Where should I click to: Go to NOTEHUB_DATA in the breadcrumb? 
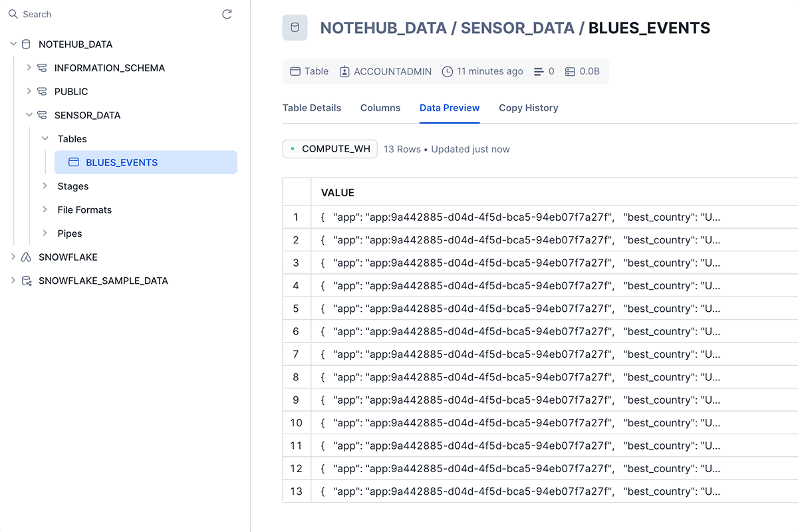click(383, 28)
